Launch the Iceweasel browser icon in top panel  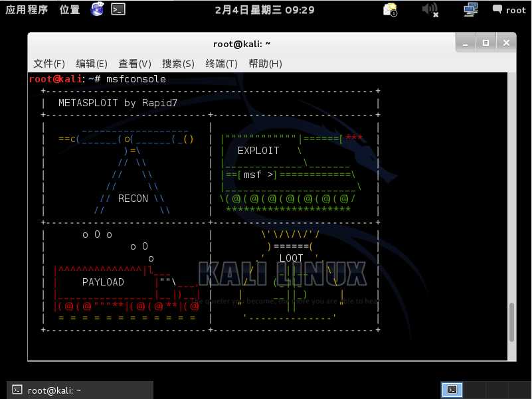pos(97,9)
